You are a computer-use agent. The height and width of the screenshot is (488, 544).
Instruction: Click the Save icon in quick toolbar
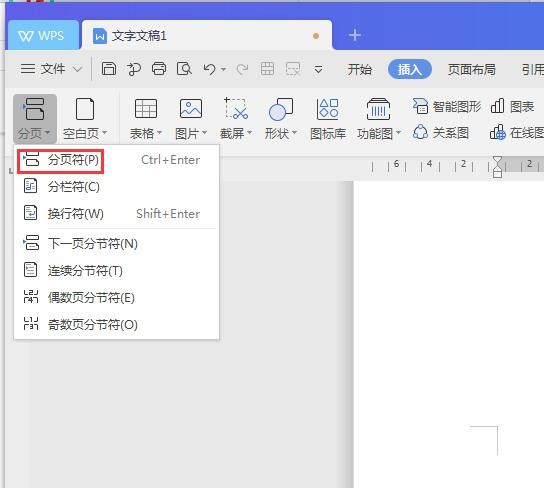point(109,69)
